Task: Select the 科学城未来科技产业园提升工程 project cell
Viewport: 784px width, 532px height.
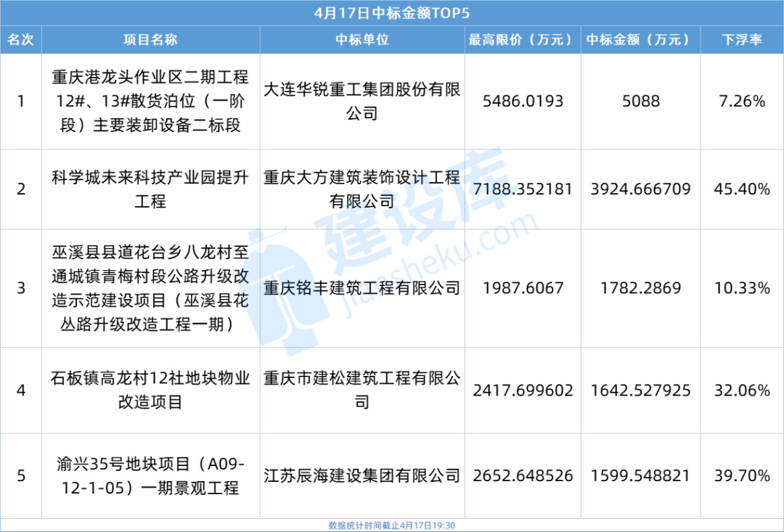Action: pyautogui.click(x=150, y=189)
